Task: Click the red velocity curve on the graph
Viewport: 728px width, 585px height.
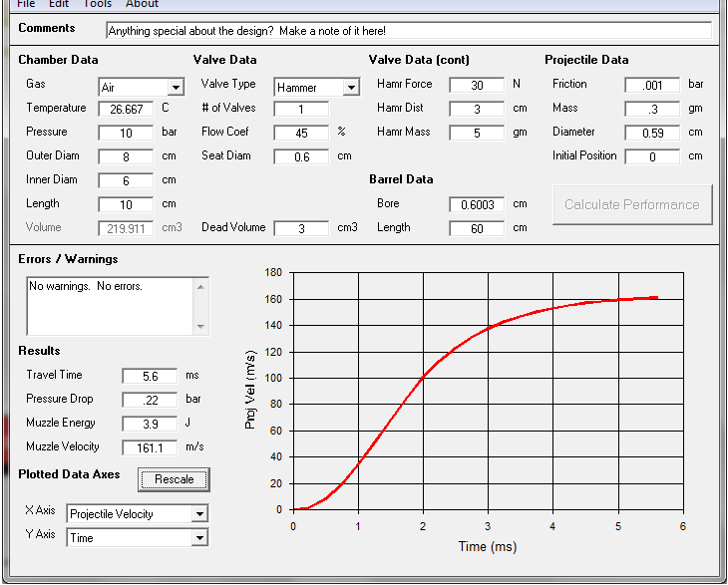Action: (x=423, y=378)
